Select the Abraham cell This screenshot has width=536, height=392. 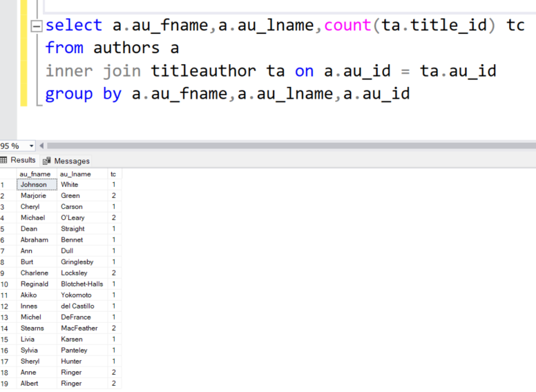(37, 239)
